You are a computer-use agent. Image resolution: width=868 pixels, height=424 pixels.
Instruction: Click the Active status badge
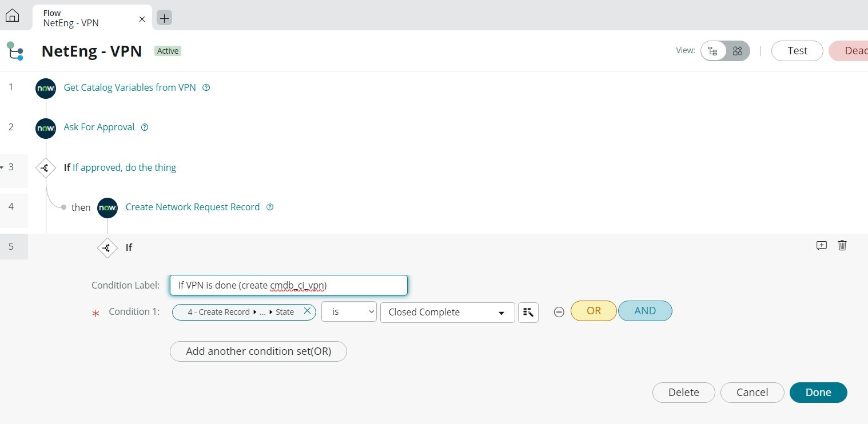tap(168, 51)
